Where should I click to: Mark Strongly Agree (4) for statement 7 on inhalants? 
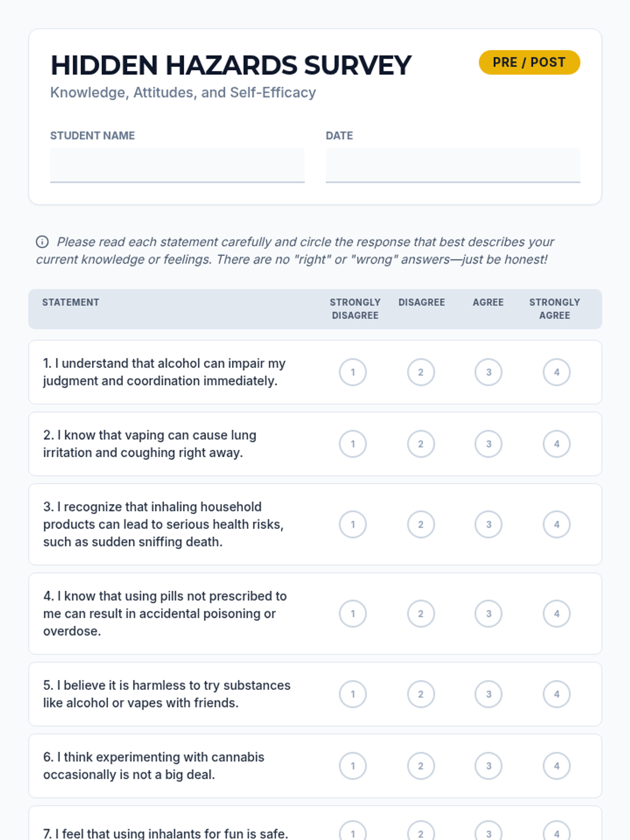pos(556,833)
